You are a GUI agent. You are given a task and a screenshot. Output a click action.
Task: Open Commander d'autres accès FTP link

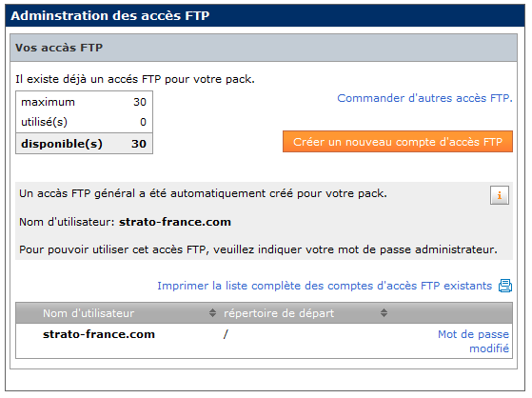[x=424, y=98]
